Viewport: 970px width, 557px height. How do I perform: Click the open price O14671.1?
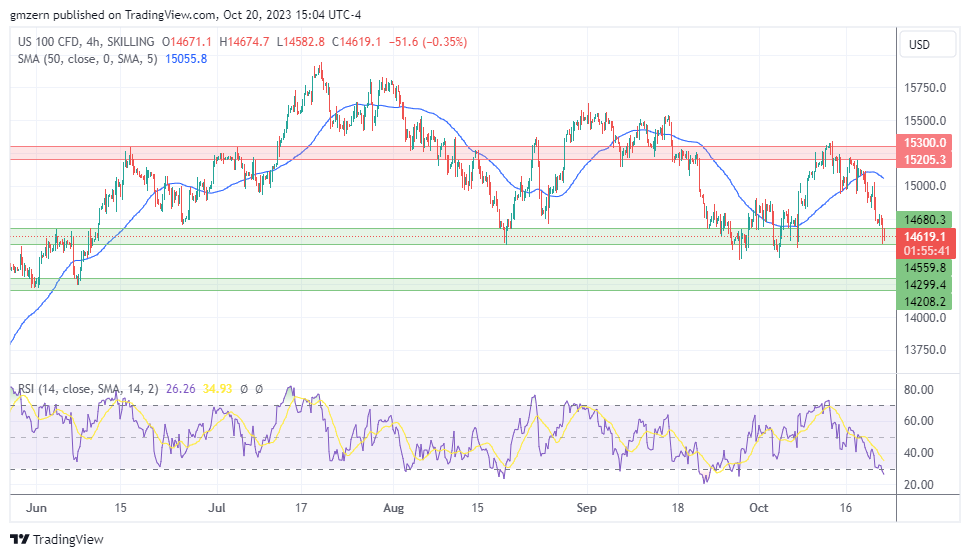pyautogui.click(x=187, y=41)
